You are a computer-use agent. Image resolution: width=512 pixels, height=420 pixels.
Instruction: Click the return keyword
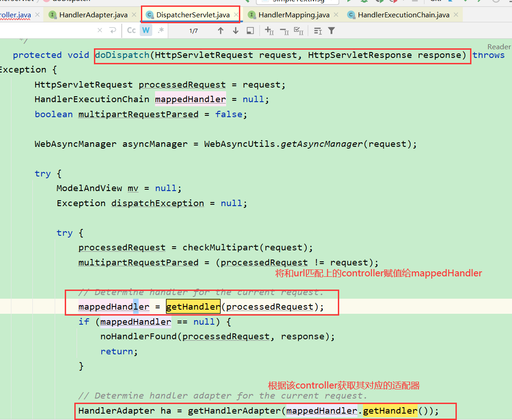117,352
